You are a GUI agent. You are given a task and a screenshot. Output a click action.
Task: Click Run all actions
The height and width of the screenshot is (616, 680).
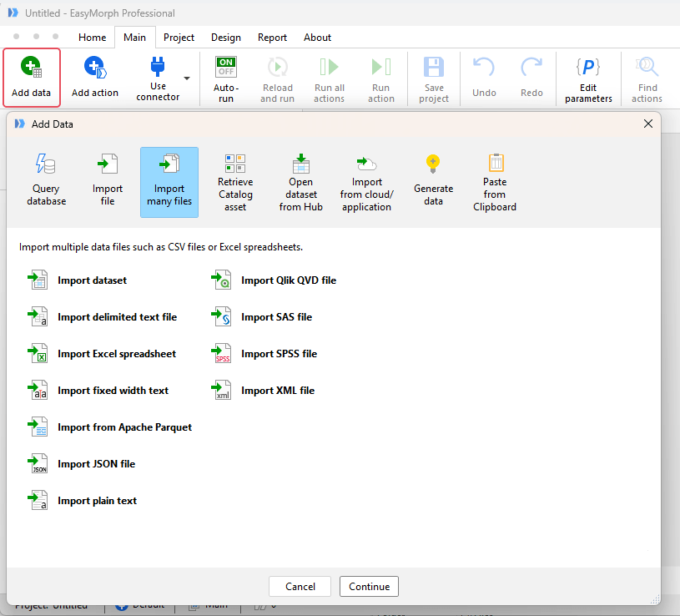coord(330,80)
